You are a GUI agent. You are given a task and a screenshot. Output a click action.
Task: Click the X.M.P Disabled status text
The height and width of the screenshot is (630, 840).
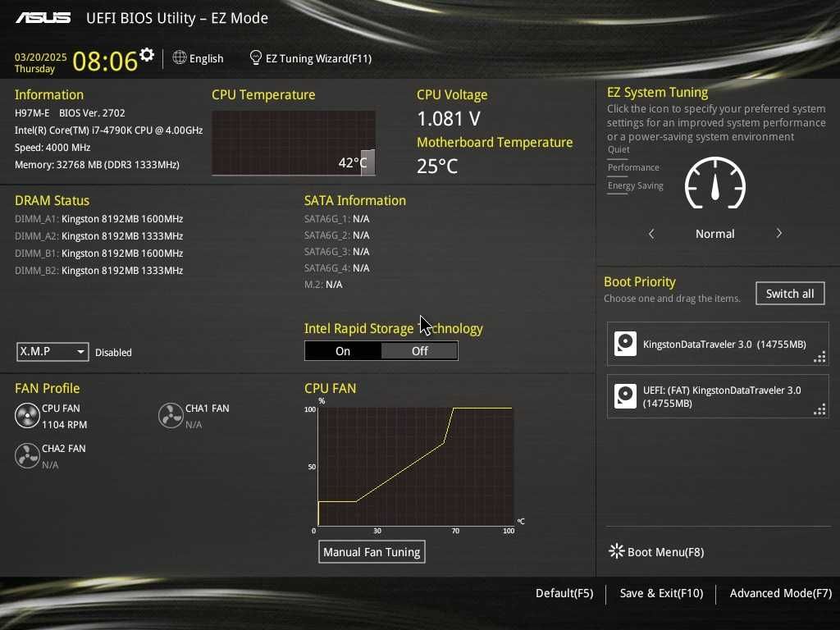click(x=113, y=353)
